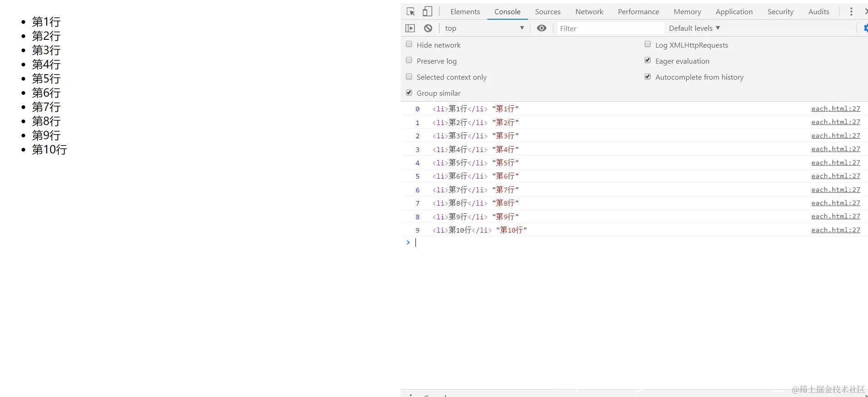The height and width of the screenshot is (397, 868).
Task: Open each.html:27 link for log 9
Action: [835, 230]
